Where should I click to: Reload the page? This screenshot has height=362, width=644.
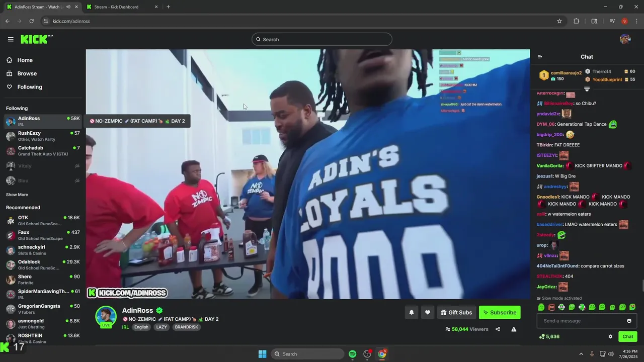click(31, 21)
